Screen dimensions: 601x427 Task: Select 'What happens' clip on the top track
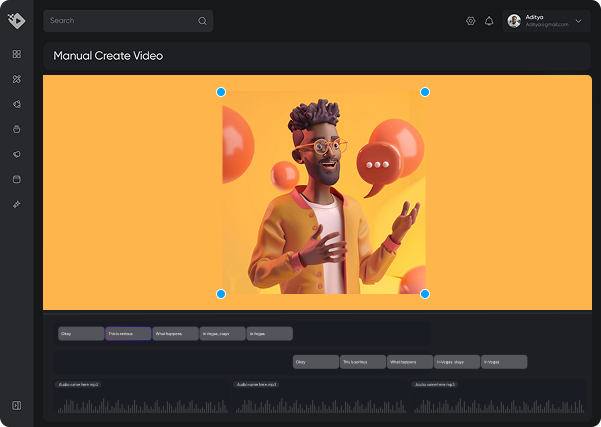click(175, 334)
